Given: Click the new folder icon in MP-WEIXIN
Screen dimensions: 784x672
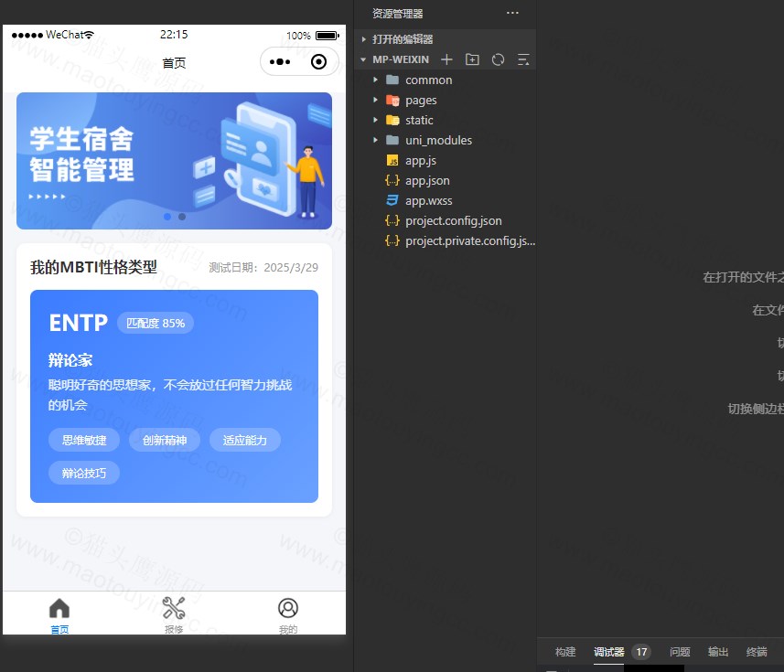Looking at the screenshot, I should 472,59.
